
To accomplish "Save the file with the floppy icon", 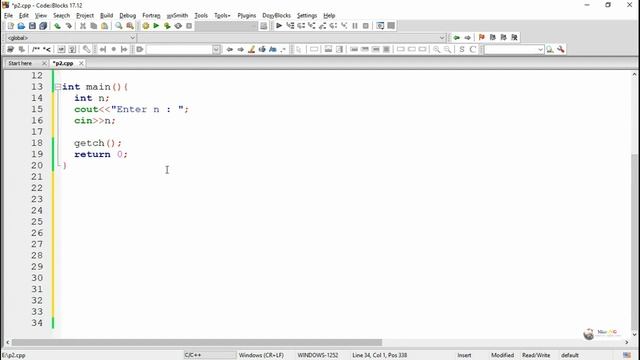I will [32, 26].
